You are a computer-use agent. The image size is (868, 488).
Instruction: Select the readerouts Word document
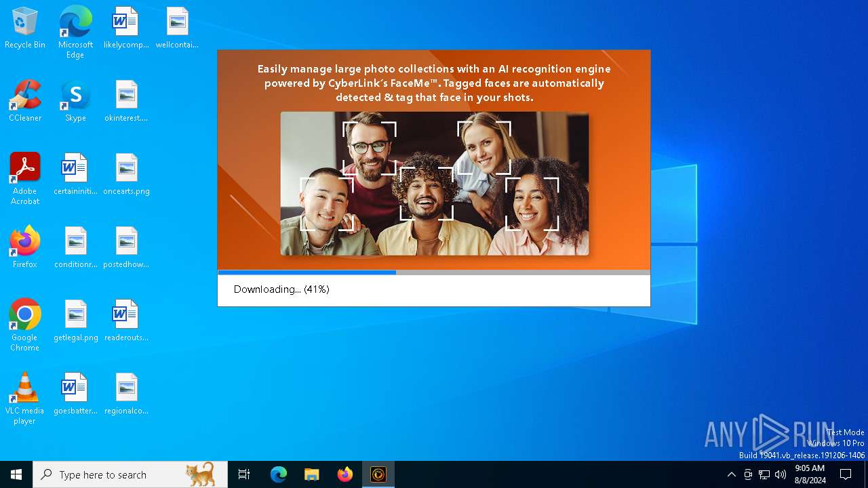pyautogui.click(x=126, y=321)
